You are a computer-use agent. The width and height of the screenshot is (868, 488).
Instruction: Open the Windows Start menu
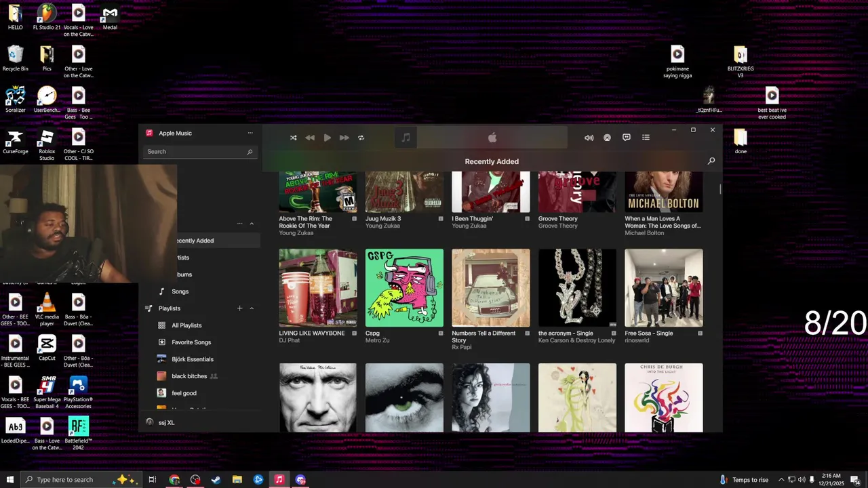[9, 479]
